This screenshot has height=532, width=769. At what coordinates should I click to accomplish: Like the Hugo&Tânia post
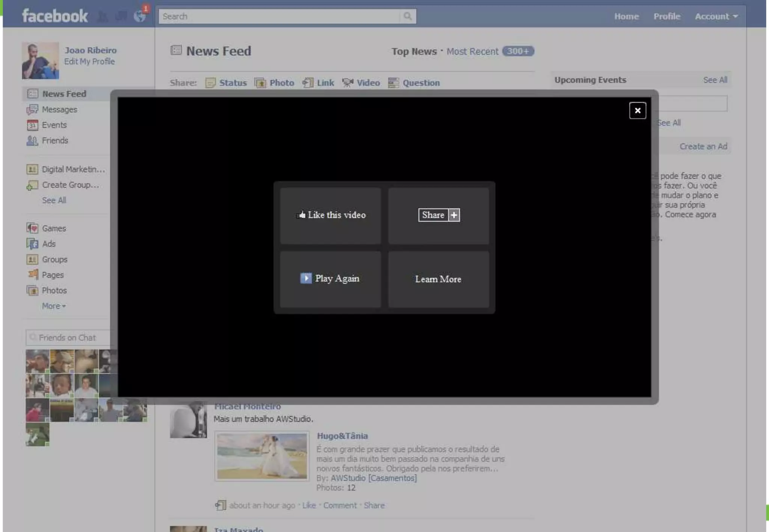(x=309, y=505)
